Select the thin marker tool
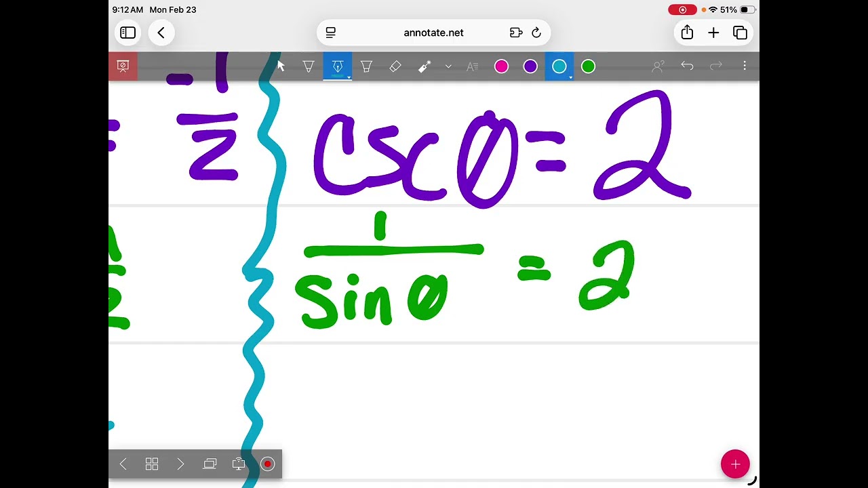The width and height of the screenshot is (868, 488). point(309,66)
